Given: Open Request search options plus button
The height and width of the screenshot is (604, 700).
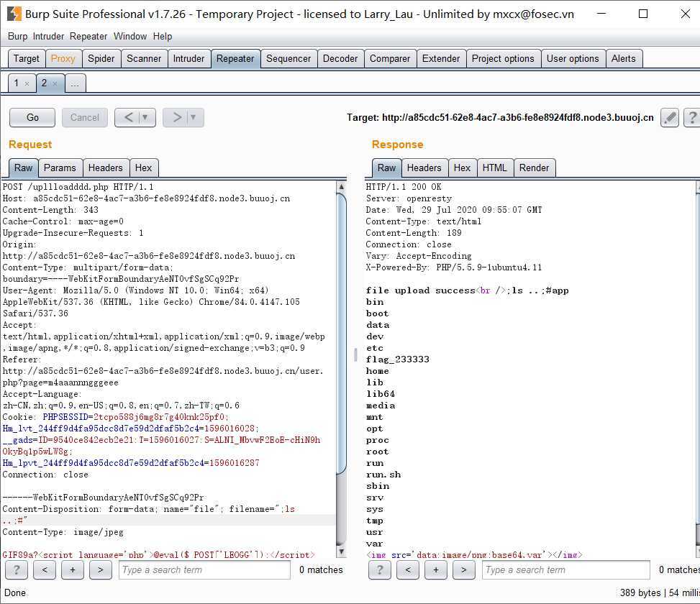Looking at the screenshot, I should coord(73,569).
